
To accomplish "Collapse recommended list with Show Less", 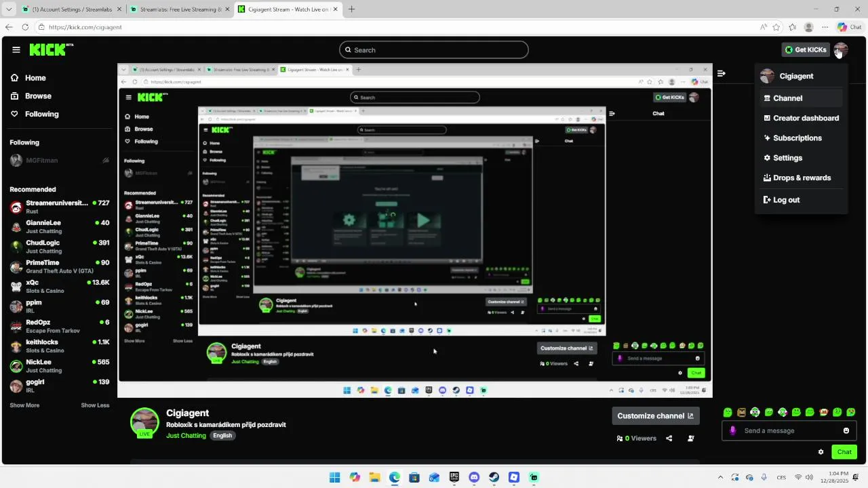I will tap(95, 405).
